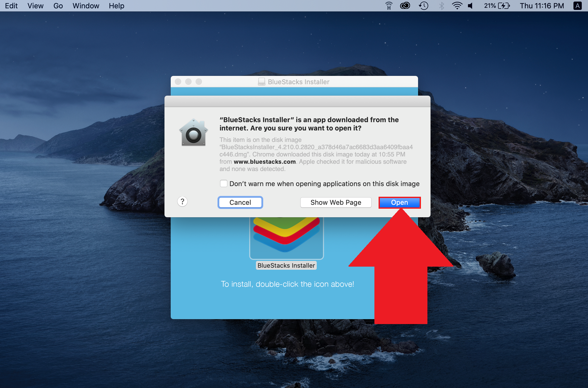Click the AirPlay/display menu icon
Image resolution: width=588 pixels, height=388 pixels.
point(388,5)
